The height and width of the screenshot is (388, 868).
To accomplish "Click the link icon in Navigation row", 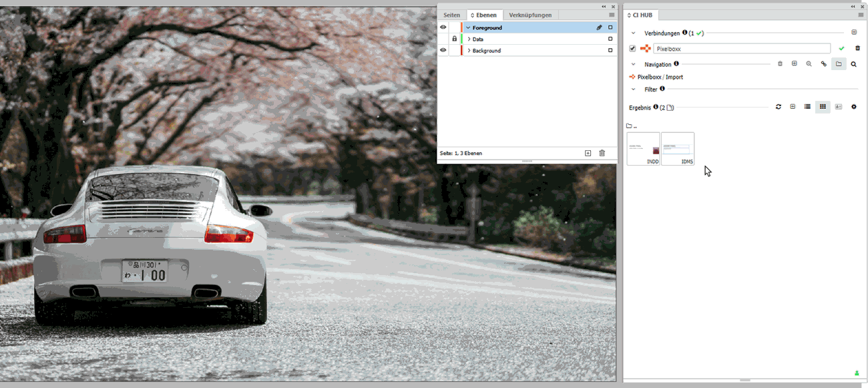I will pyautogui.click(x=824, y=64).
